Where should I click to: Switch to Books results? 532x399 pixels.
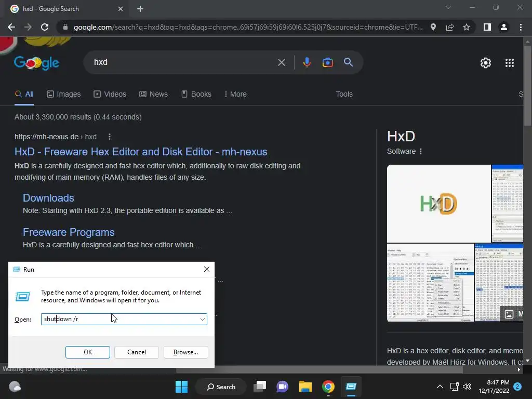coord(196,95)
